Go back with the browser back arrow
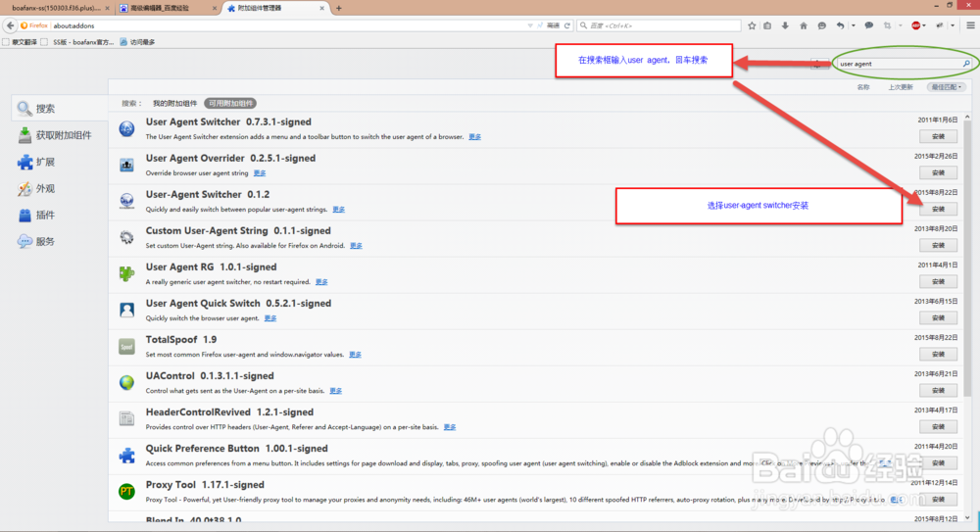 (x=10, y=25)
